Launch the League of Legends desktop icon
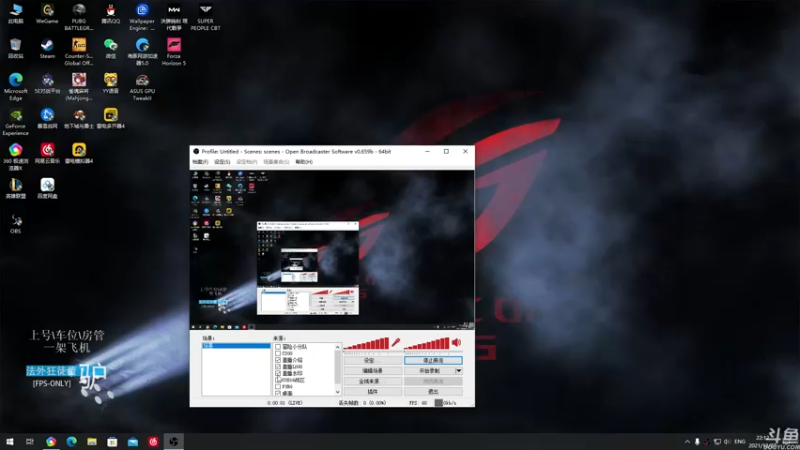The image size is (800, 450). [x=15, y=188]
